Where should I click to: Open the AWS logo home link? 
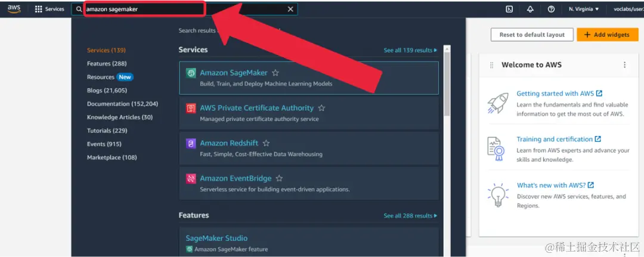[14, 9]
